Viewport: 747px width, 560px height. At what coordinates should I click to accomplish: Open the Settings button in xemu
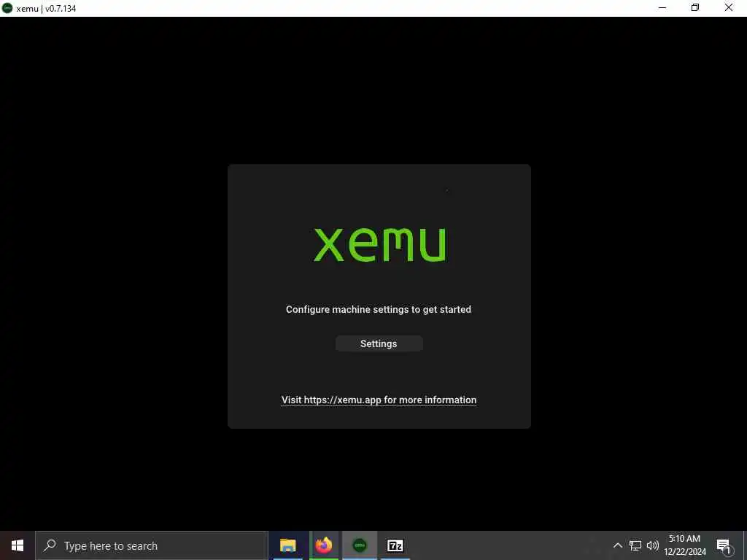379,343
